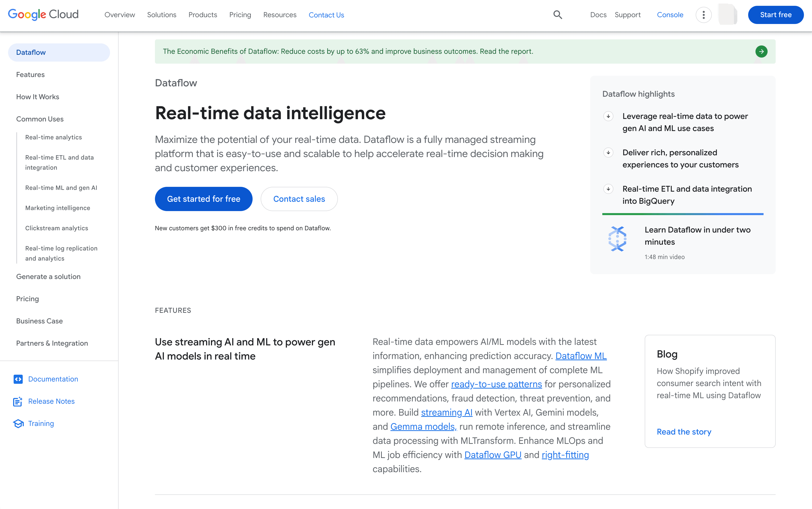This screenshot has width=812, height=509.
Task: Open the Resources menu
Action: 280,15
